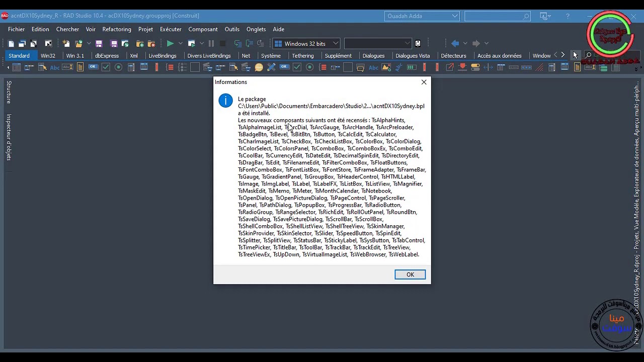Click the palette tabs scroll-right arrow
Screen dimensions: 644x362
coord(562,55)
